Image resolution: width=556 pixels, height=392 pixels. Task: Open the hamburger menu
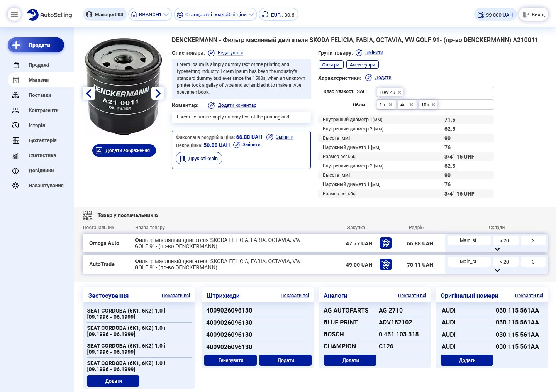[x=14, y=15]
